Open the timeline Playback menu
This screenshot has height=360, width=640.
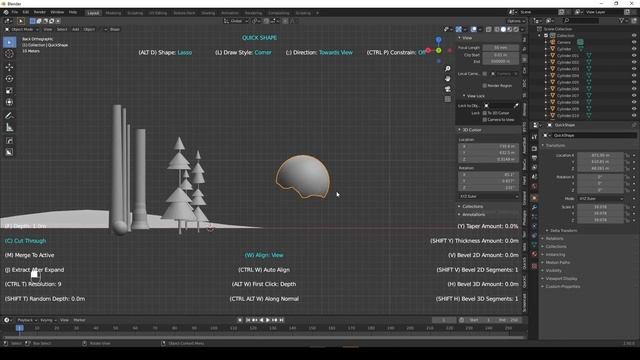point(27,320)
